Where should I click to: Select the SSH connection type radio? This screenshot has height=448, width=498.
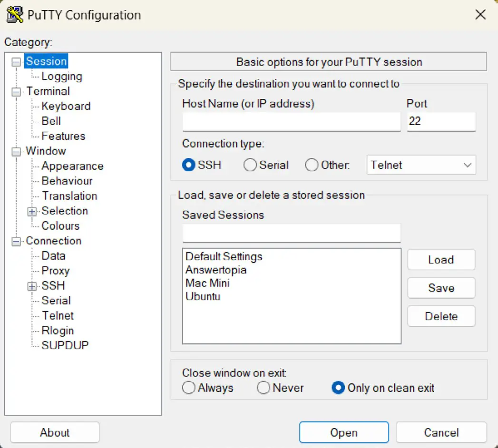point(189,165)
